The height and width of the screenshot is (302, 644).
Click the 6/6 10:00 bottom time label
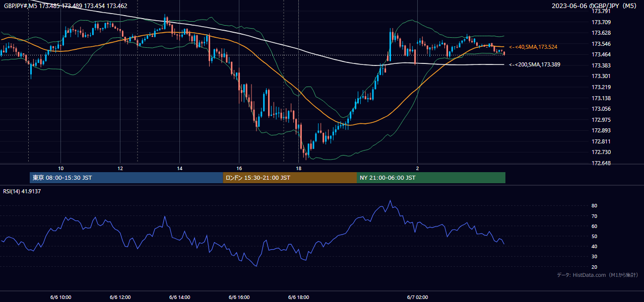(60, 297)
